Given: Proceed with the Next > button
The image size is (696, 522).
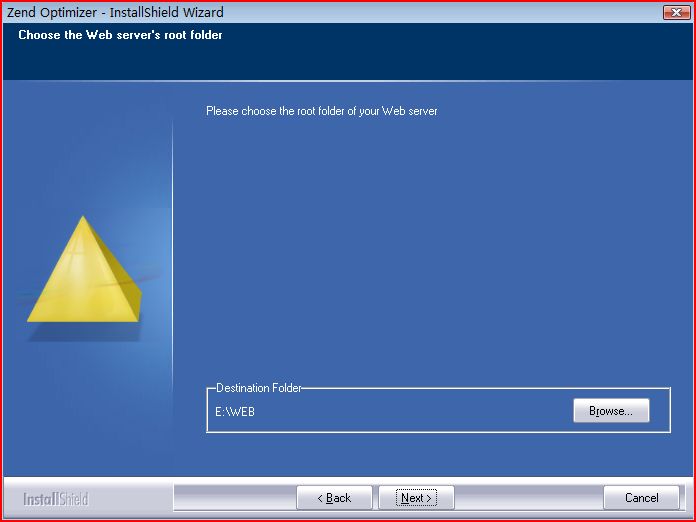Looking at the screenshot, I should click(416, 498).
